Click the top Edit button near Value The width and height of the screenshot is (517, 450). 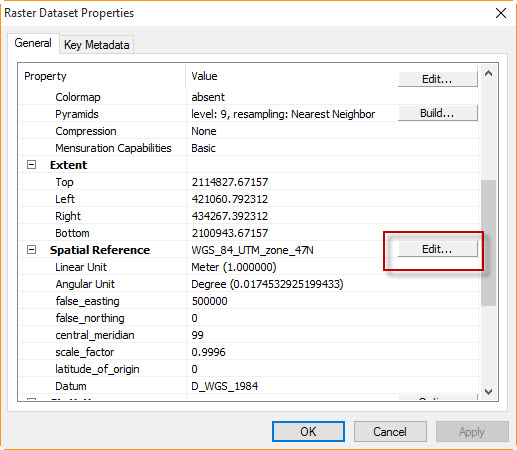pos(437,79)
